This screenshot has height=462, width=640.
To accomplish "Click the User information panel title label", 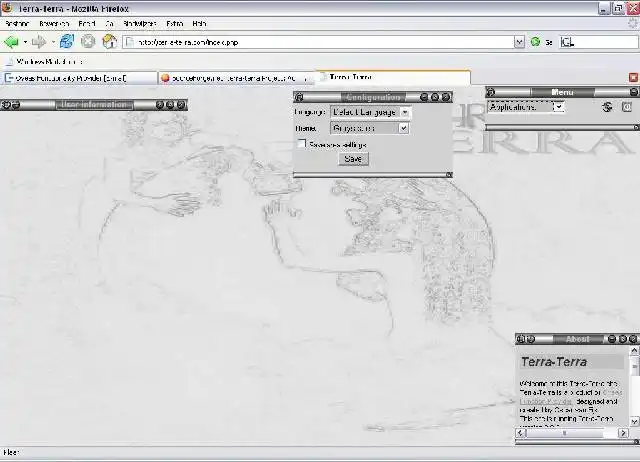I will [x=94, y=105].
